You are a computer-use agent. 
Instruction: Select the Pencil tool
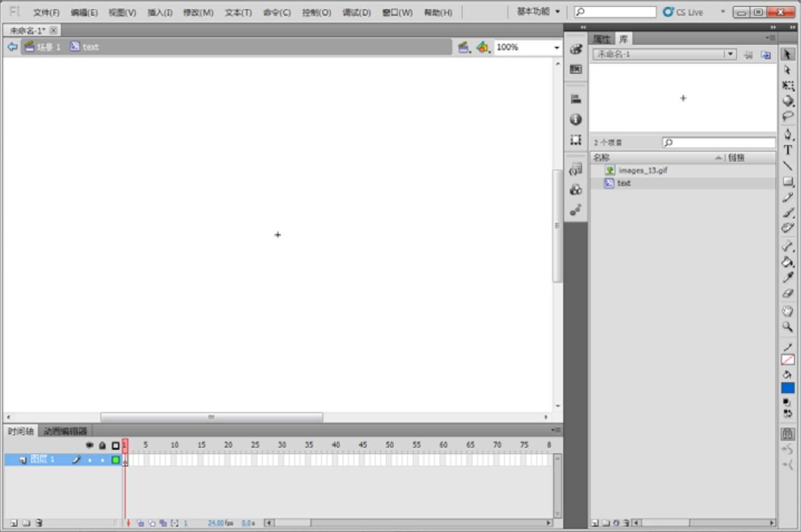[788, 197]
